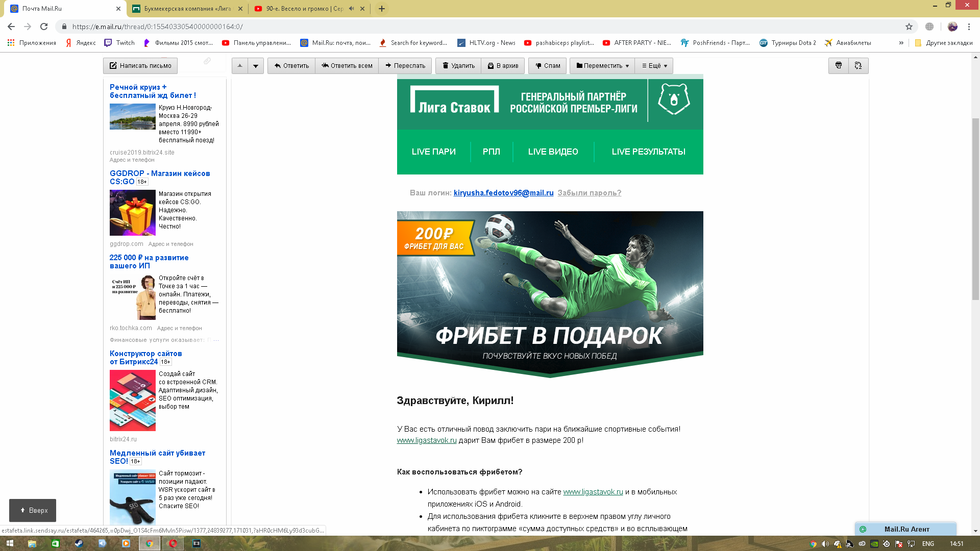
Task: Open the print message icon
Action: click(x=839, y=66)
